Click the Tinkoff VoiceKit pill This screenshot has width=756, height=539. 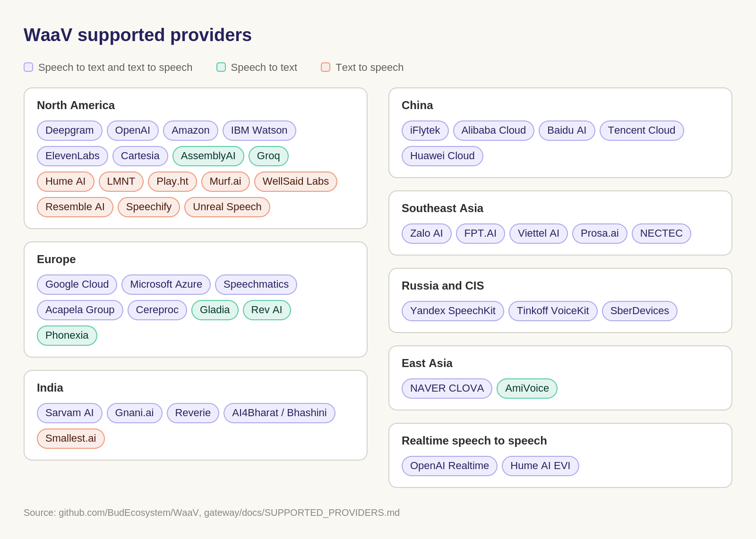[553, 311]
